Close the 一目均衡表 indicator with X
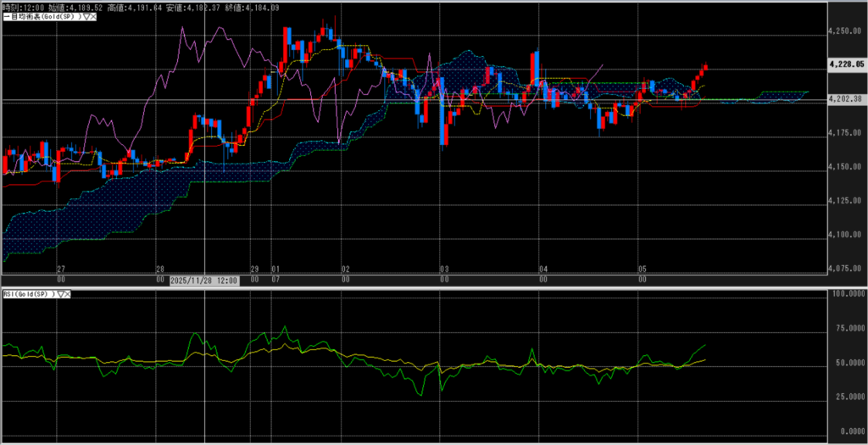Viewport: 868px width, 445px height. [x=92, y=17]
